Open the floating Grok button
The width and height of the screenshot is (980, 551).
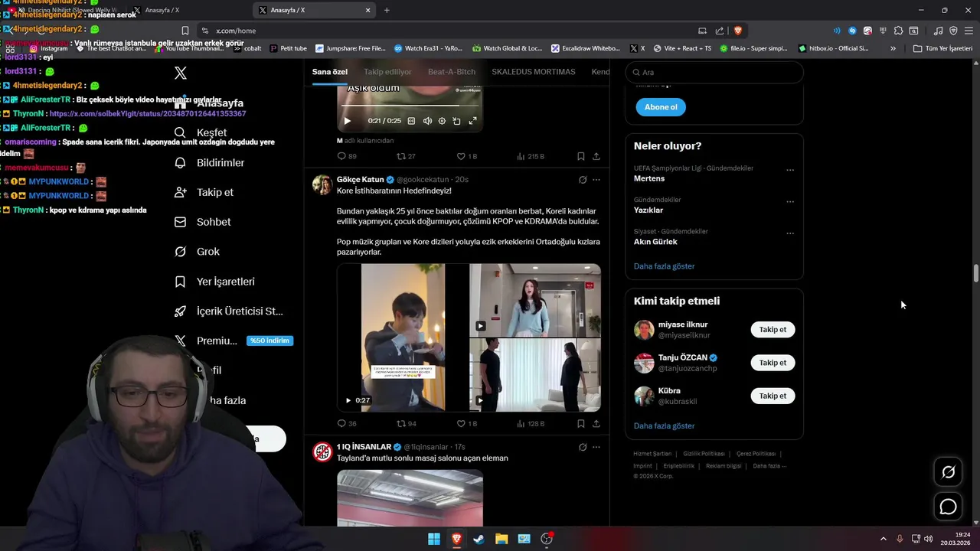pos(948,472)
